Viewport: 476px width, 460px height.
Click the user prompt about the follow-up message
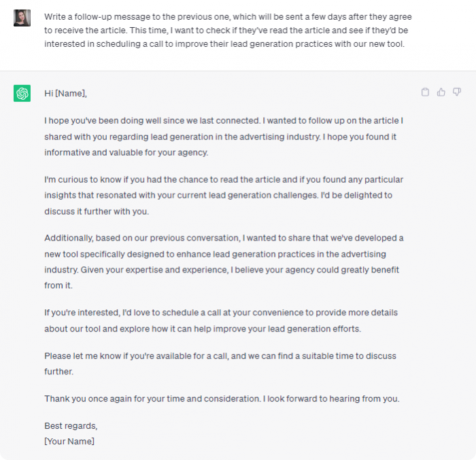click(x=228, y=31)
